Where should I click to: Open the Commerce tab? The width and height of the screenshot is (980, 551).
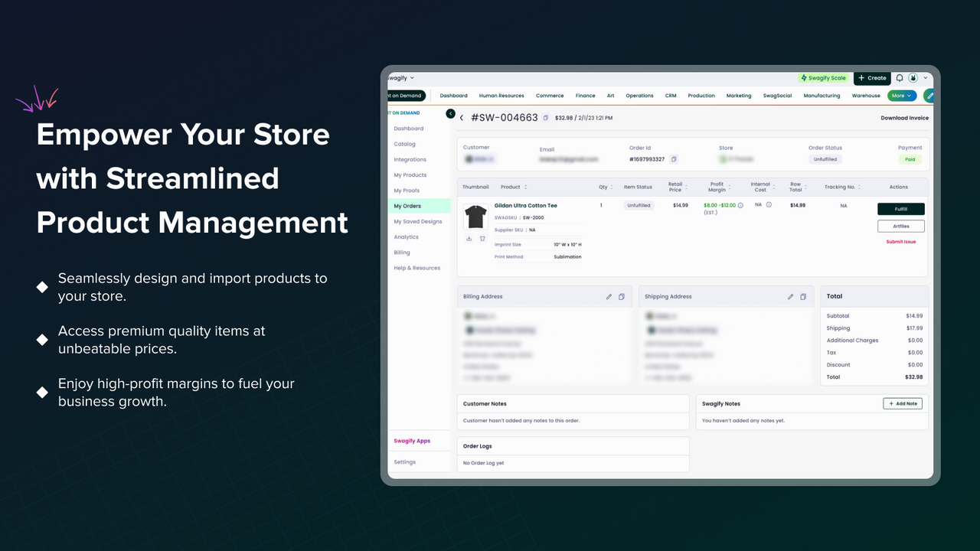click(550, 96)
